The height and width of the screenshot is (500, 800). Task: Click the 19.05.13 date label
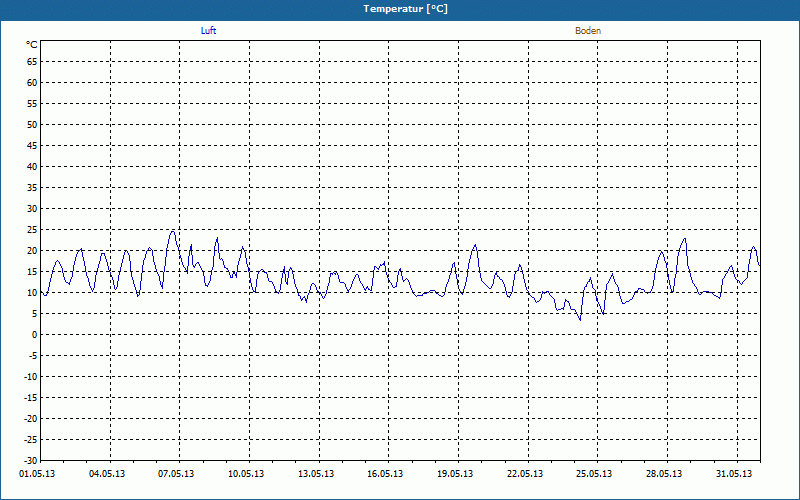click(x=455, y=474)
